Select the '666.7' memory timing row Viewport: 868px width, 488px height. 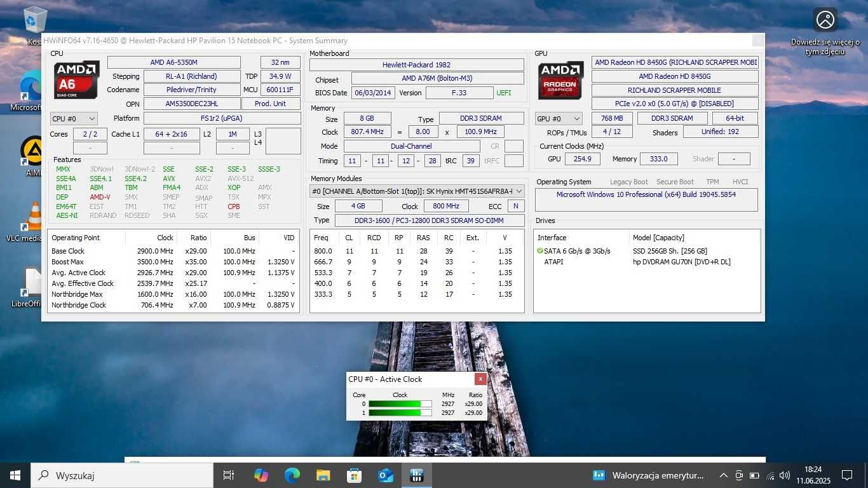click(417, 262)
